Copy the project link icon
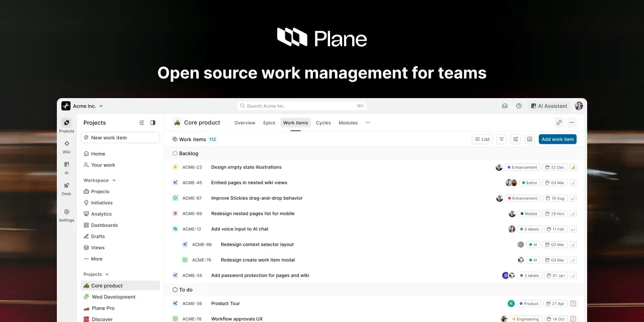The height and width of the screenshot is (322, 644). point(559,122)
